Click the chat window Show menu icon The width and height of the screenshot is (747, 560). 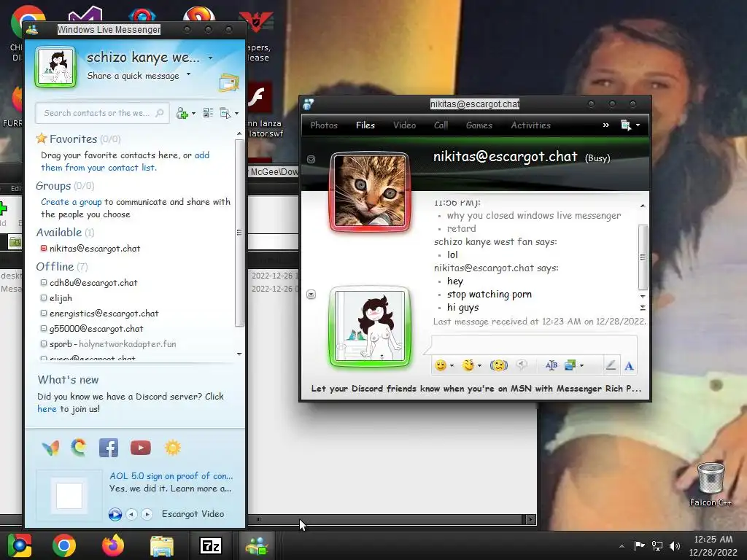coord(626,125)
